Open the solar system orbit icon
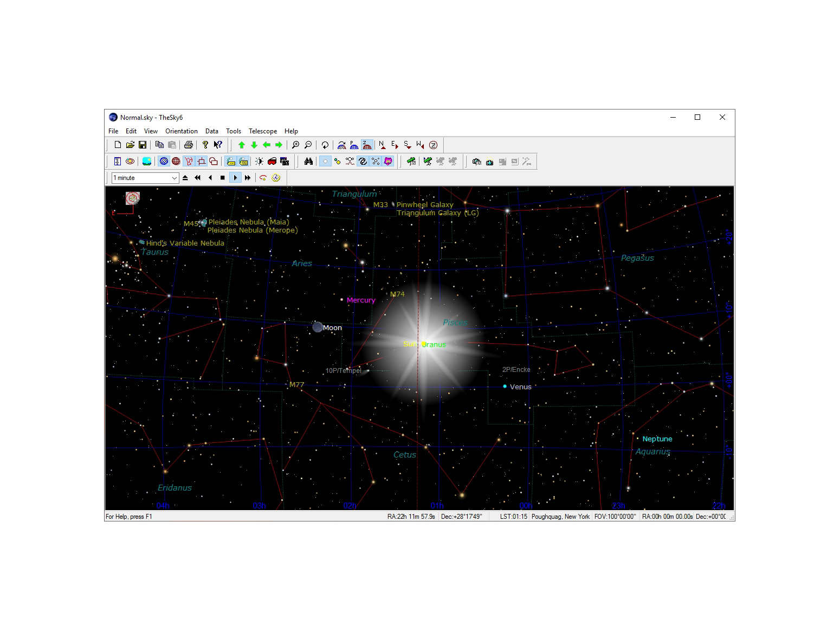Image resolution: width=840 pixels, height=631 pixels. click(130, 162)
